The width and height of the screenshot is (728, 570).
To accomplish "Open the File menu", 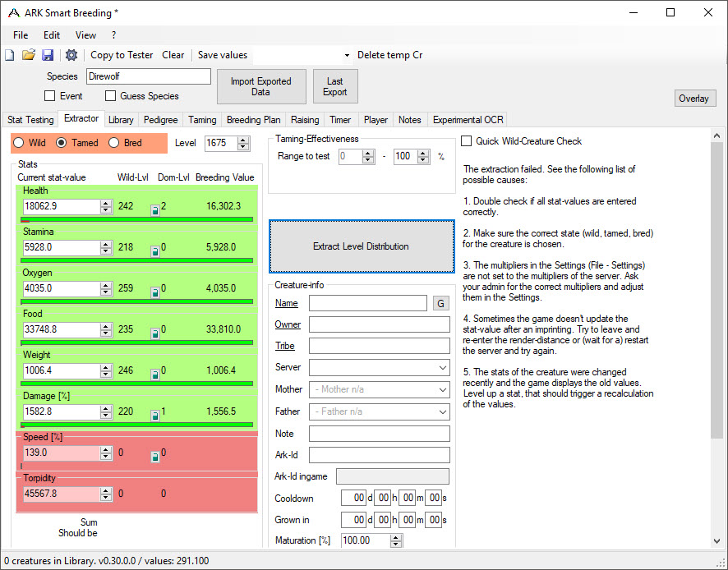I will coord(21,35).
